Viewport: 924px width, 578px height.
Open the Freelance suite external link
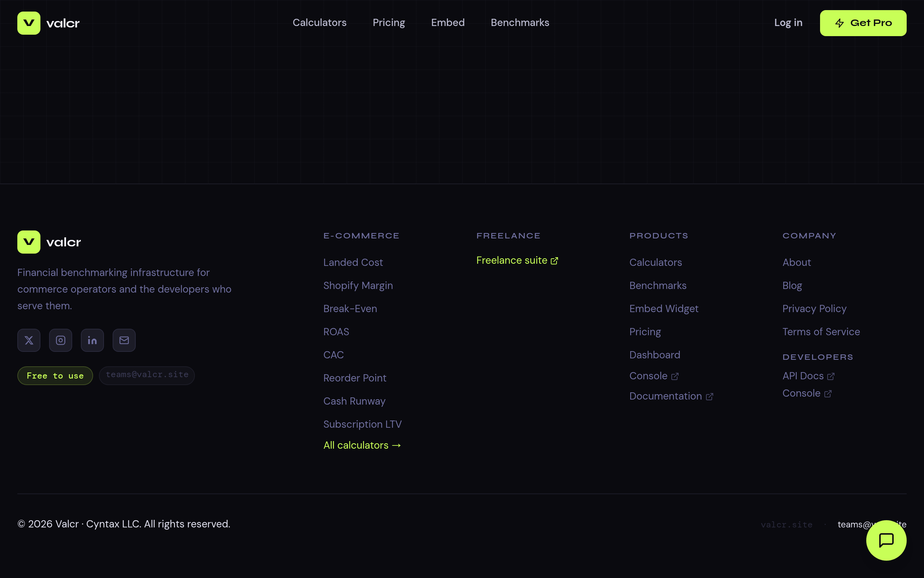(x=517, y=260)
